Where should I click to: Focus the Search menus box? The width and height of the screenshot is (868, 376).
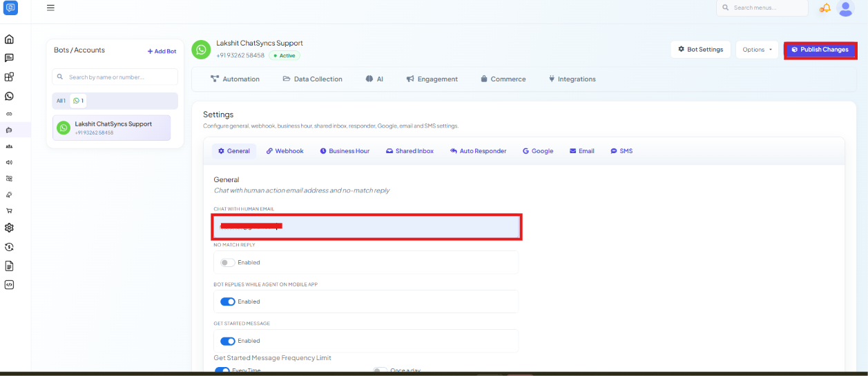coord(762,8)
